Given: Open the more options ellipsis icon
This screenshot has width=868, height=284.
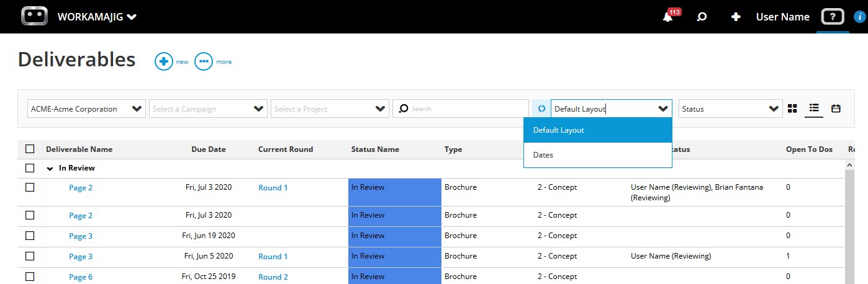Looking at the screenshot, I should point(204,61).
